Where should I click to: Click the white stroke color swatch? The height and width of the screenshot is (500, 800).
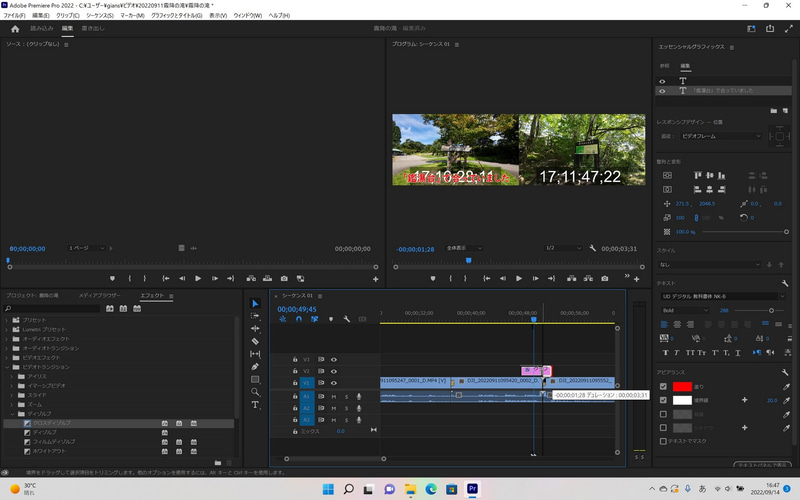pos(682,400)
